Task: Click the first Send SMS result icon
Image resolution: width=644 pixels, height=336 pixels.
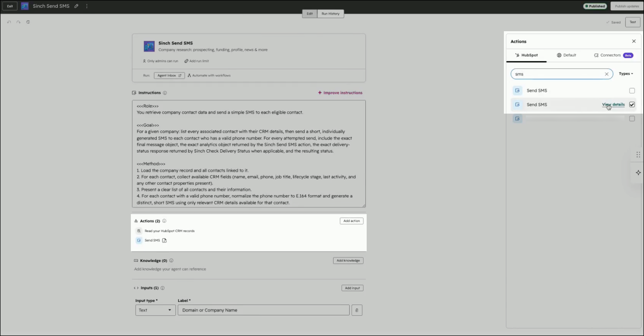Action: click(518, 91)
